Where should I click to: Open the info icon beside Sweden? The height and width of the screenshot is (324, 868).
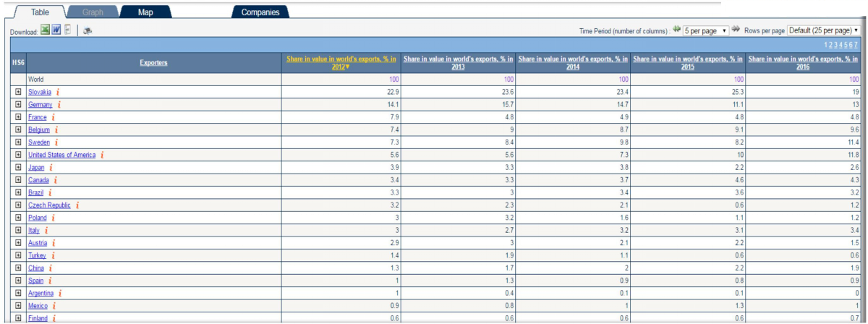(56, 142)
